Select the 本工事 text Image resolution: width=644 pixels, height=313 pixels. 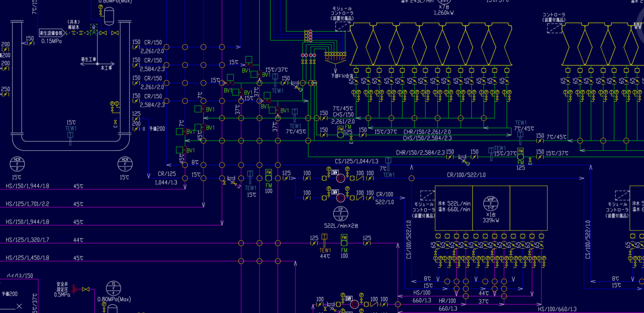tap(106, 68)
